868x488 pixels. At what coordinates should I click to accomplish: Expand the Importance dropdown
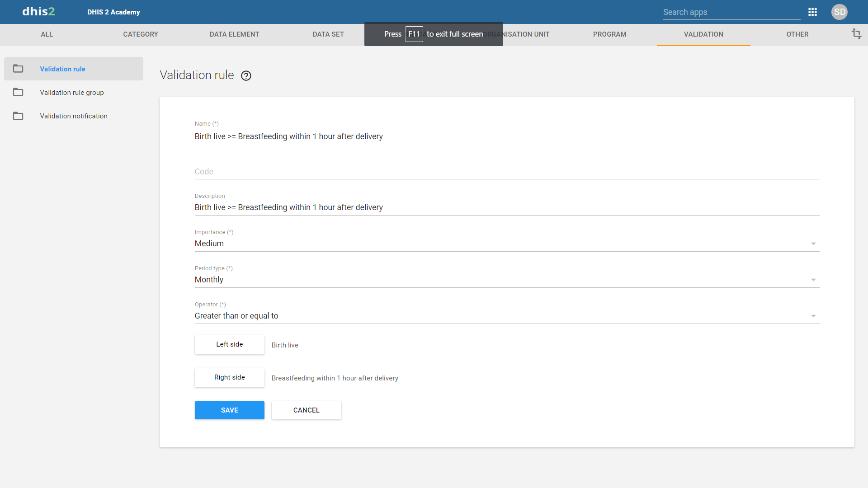[813, 244]
